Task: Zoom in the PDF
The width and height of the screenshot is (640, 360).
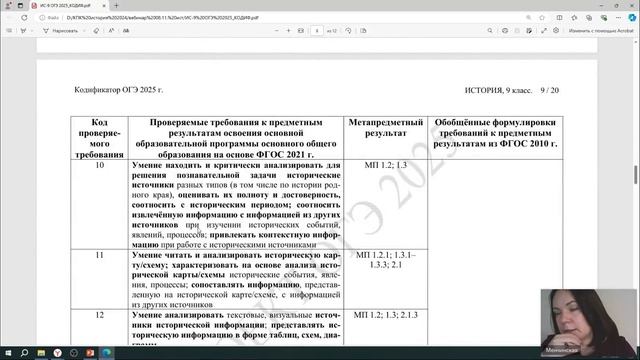Action: tap(289, 31)
